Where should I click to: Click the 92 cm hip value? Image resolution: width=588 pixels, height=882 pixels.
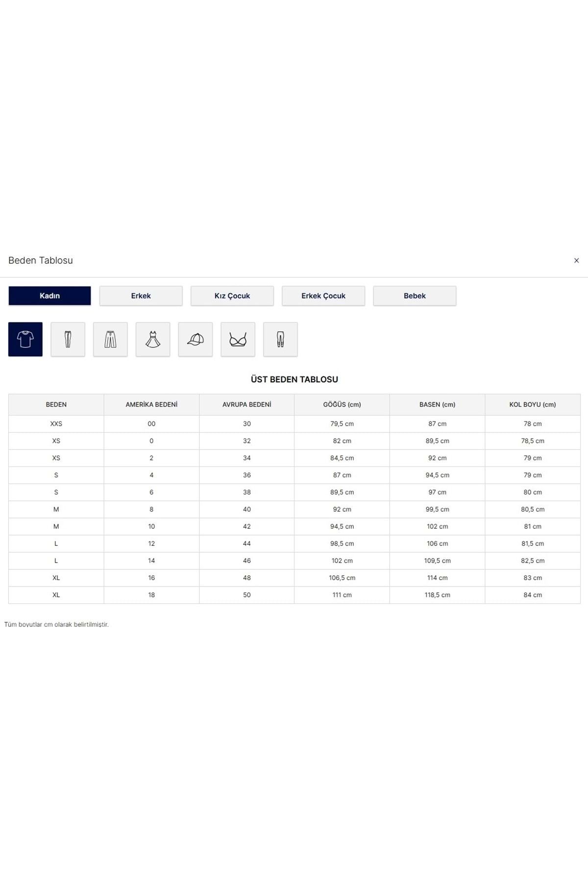438,458
